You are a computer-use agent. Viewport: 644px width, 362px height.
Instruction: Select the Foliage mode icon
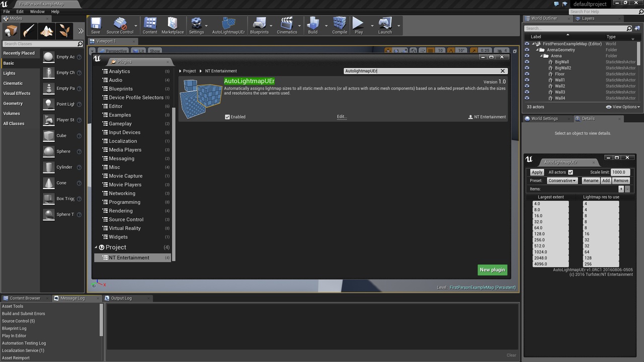pyautogui.click(x=64, y=31)
